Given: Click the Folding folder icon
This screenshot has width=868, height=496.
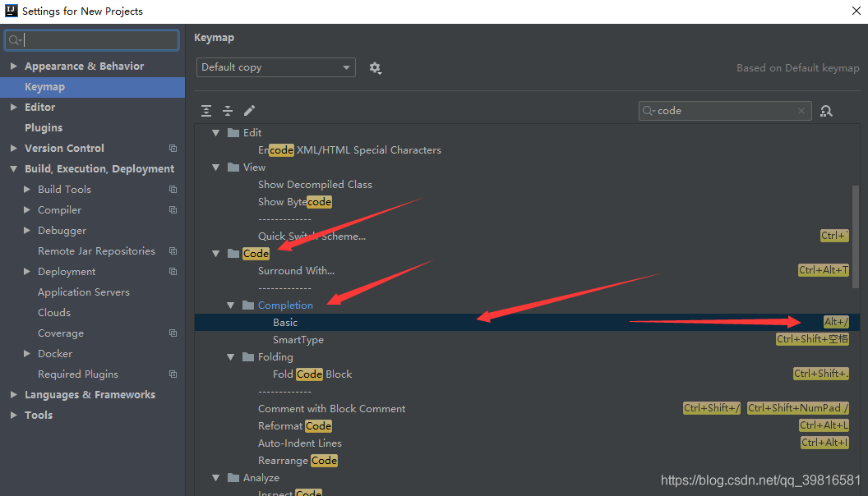Looking at the screenshot, I should pos(248,357).
